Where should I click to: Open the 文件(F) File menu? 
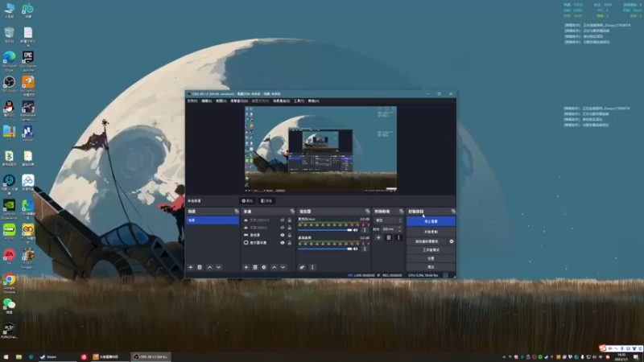click(192, 101)
